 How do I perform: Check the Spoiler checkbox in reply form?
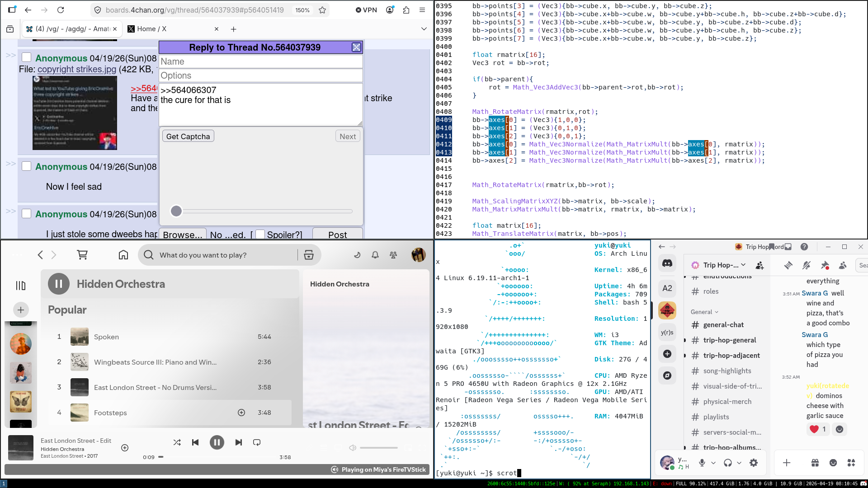pyautogui.click(x=260, y=234)
